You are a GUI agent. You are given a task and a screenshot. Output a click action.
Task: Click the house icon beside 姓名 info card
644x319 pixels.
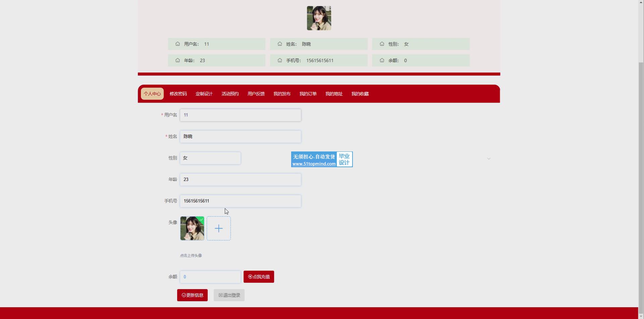[280, 44]
